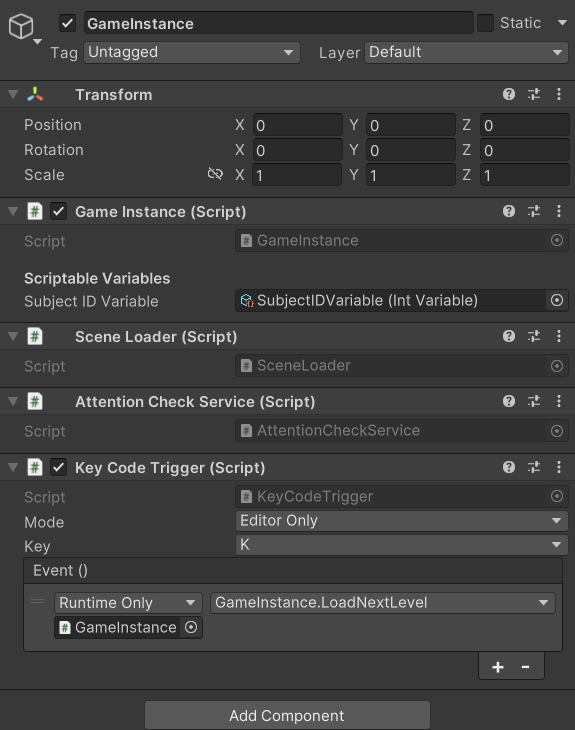Click the AttentionCheckService script object picker
Image resolution: width=575 pixels, height=730 pixels.
pyautogui.click(x=557, y=431)
